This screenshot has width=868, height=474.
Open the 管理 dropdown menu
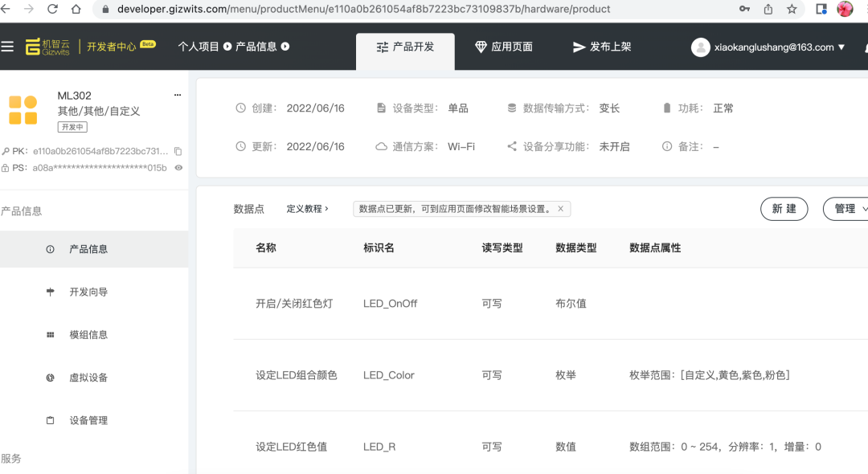(846, 208)
